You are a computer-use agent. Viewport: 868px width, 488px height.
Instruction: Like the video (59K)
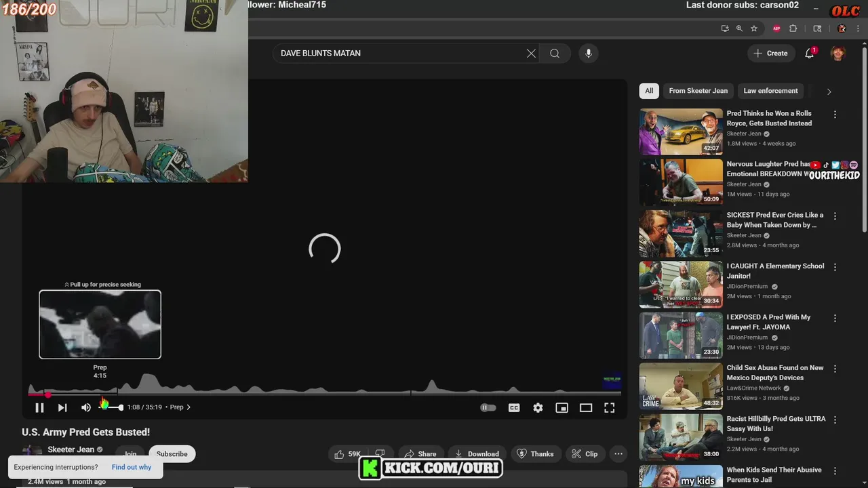347,454
